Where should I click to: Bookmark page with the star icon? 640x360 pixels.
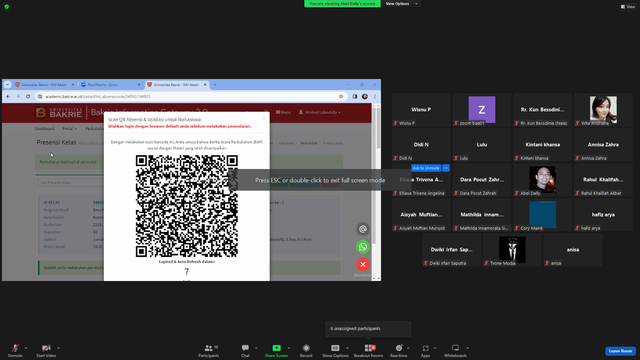[341, 96]
